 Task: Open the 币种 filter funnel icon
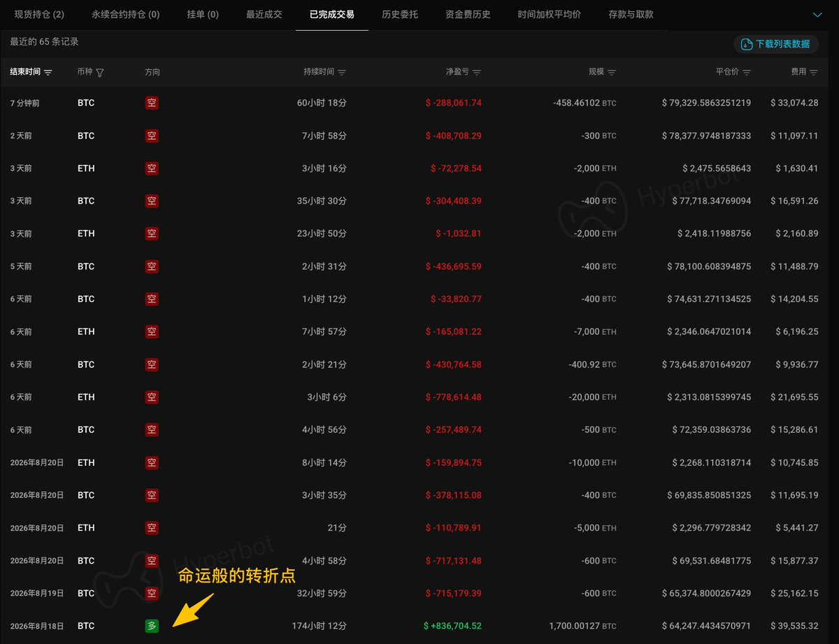point(100,73)
